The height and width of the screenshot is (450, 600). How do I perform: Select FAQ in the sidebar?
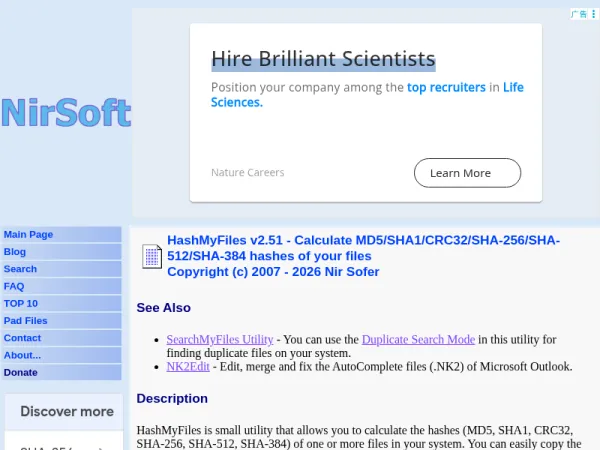(61, 286)
